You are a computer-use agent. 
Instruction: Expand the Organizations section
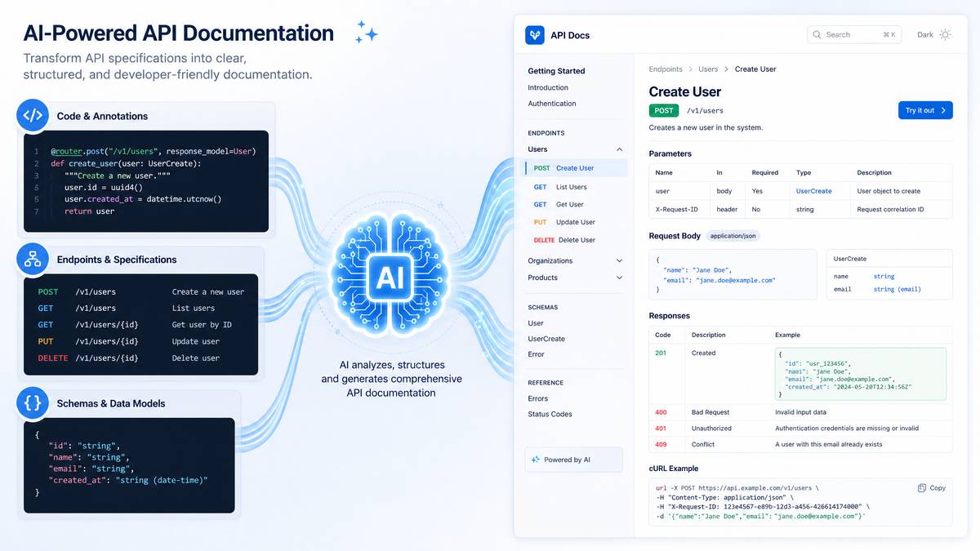tap(576, 260)
